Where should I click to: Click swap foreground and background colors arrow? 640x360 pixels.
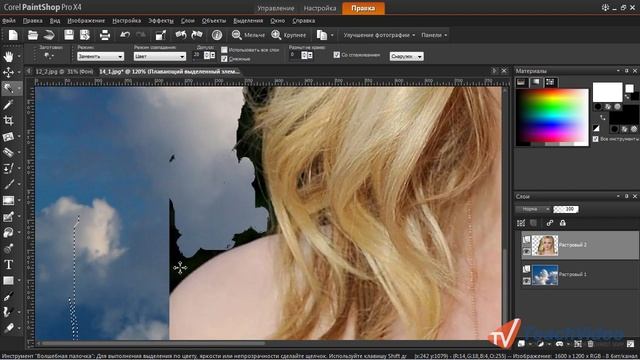[x=603, y=118]
